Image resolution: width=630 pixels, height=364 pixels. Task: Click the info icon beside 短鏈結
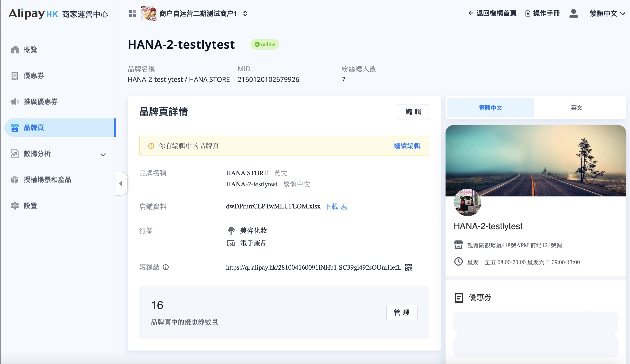click(x=165, y=267)
